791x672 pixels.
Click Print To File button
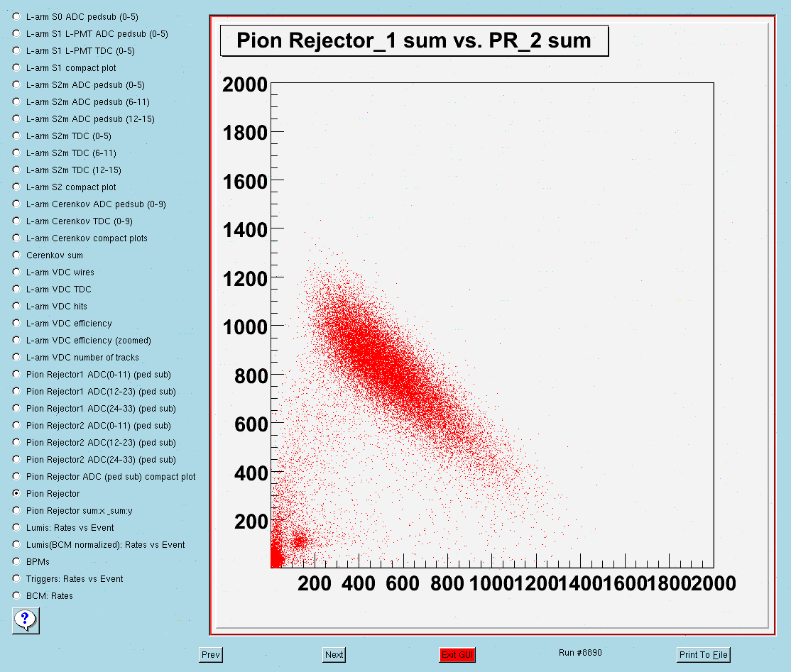703,655
